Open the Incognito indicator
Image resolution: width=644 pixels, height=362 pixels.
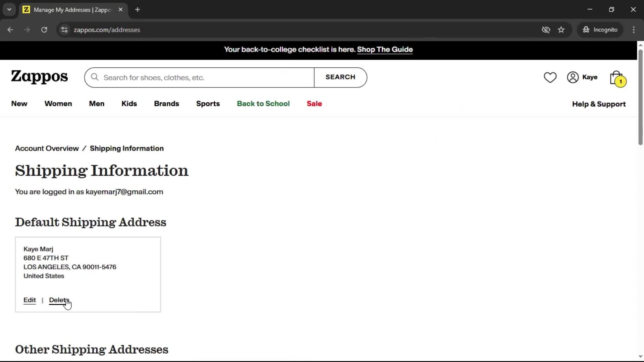tap(600, 30)
